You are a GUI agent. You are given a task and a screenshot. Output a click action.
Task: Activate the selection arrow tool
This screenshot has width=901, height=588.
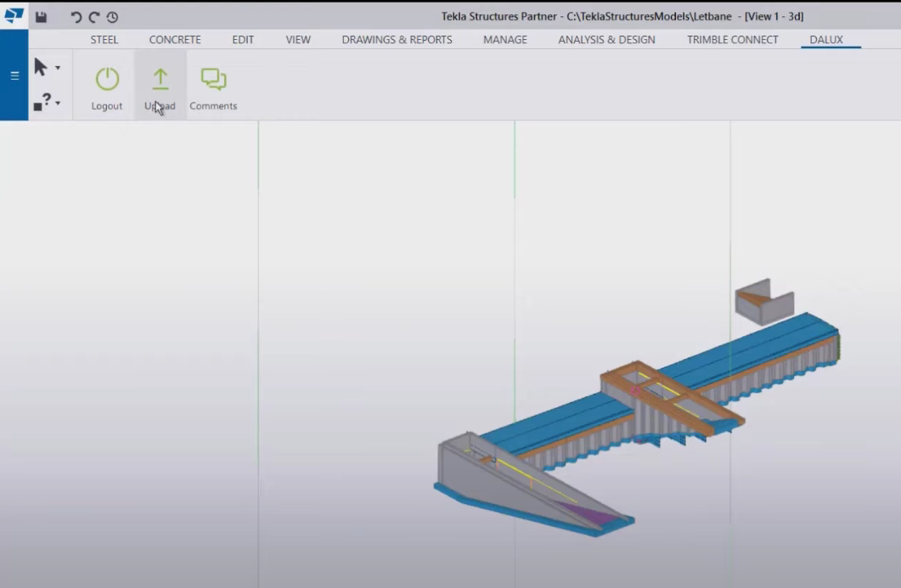[41, 66]
